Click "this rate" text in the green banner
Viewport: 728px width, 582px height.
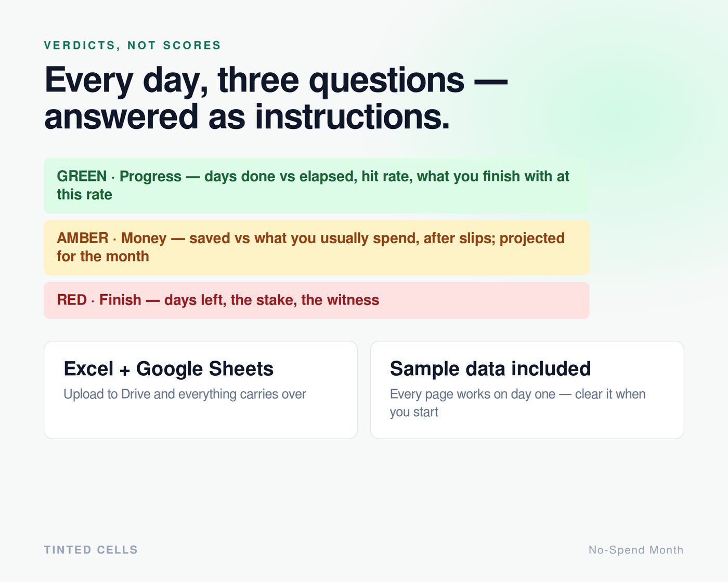84,194
